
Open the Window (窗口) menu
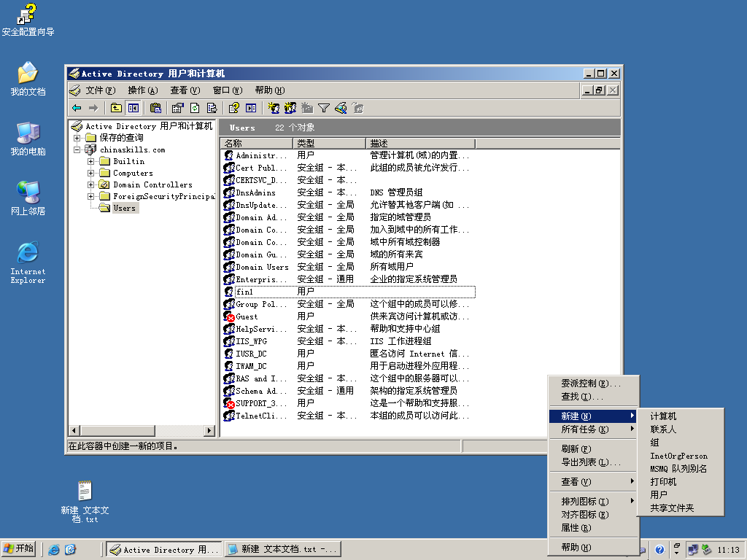(228, 90)
